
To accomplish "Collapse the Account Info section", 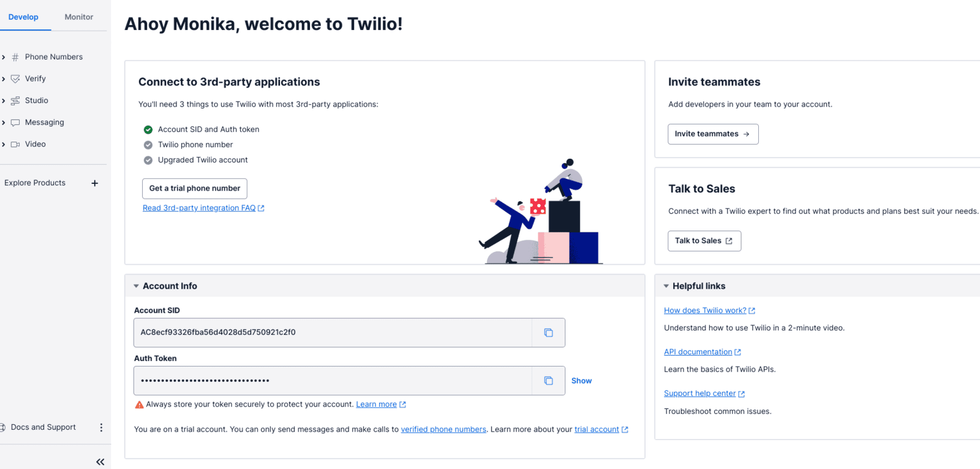I will (x=136, y=286).
